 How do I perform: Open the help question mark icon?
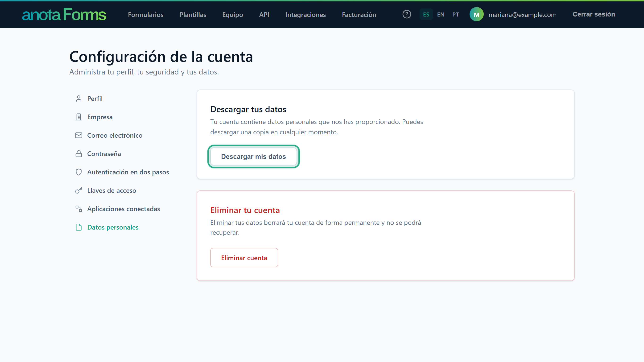click(x=407, y=14)
